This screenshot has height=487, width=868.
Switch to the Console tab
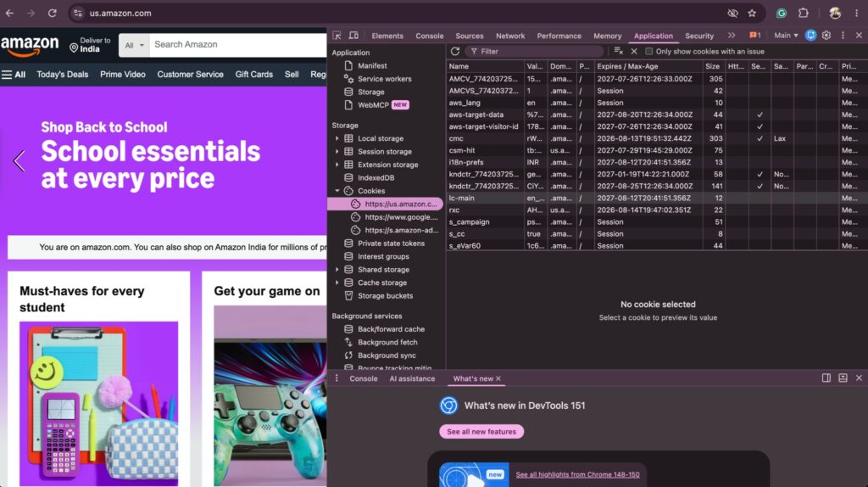click(430, 36)
